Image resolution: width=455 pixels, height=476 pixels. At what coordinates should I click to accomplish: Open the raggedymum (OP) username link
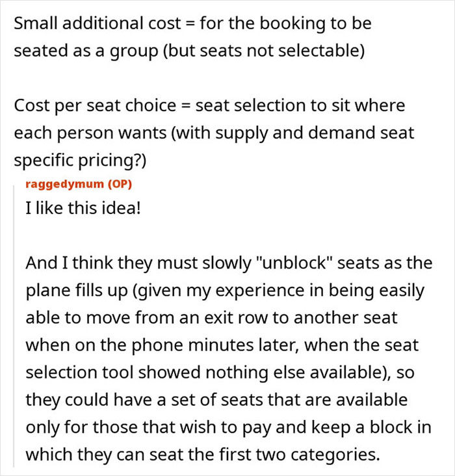click(79, 184)
